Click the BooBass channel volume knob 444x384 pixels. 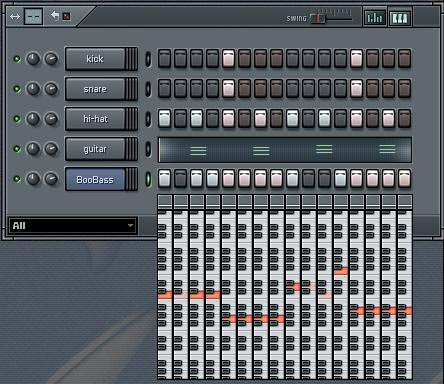[51, 179]
